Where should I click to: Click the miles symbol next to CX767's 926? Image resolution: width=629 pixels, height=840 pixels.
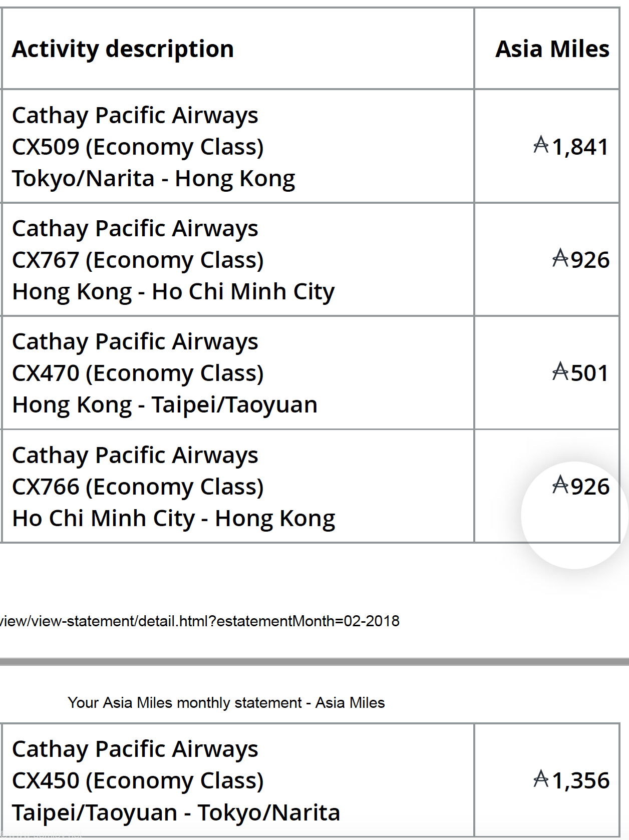click(x=560, y=259)
